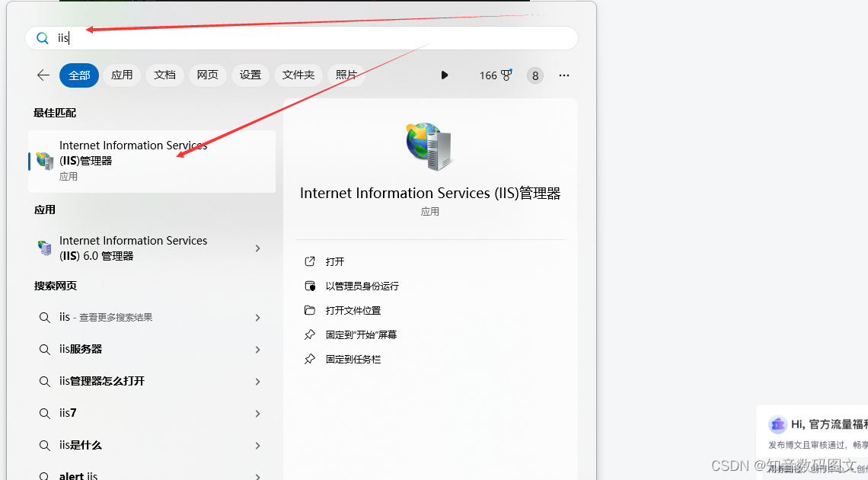
Task: Click pin icon for 固定到任务栏
Action: tap(310, 360)
